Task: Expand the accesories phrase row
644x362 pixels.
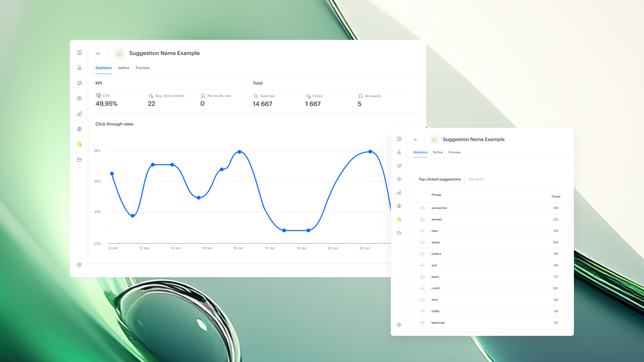Action: click(x=422, y=208)
